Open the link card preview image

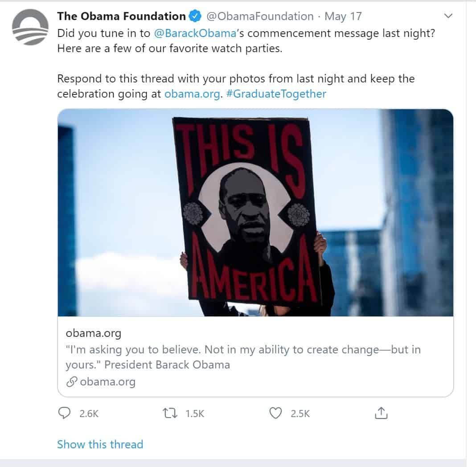255,213
